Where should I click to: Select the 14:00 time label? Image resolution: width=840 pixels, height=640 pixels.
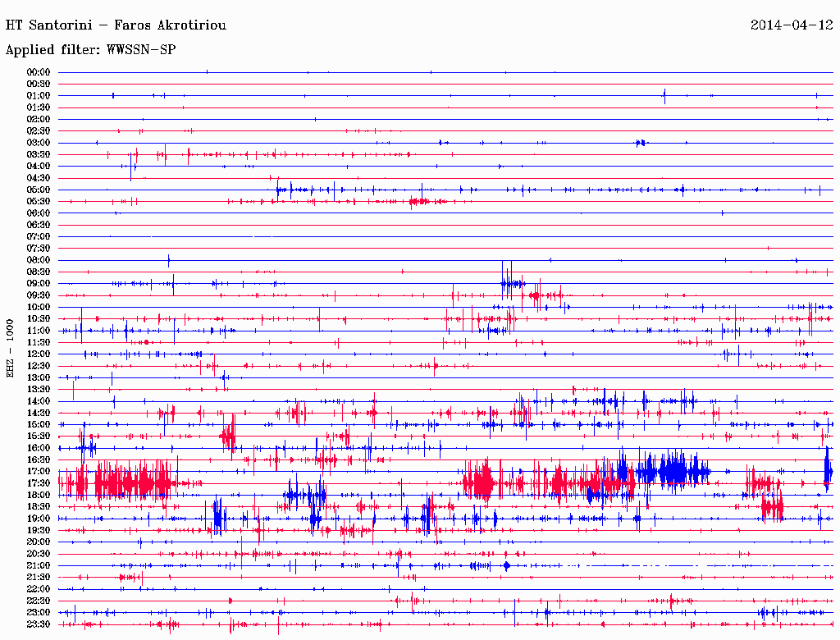[x=39, y=401]
